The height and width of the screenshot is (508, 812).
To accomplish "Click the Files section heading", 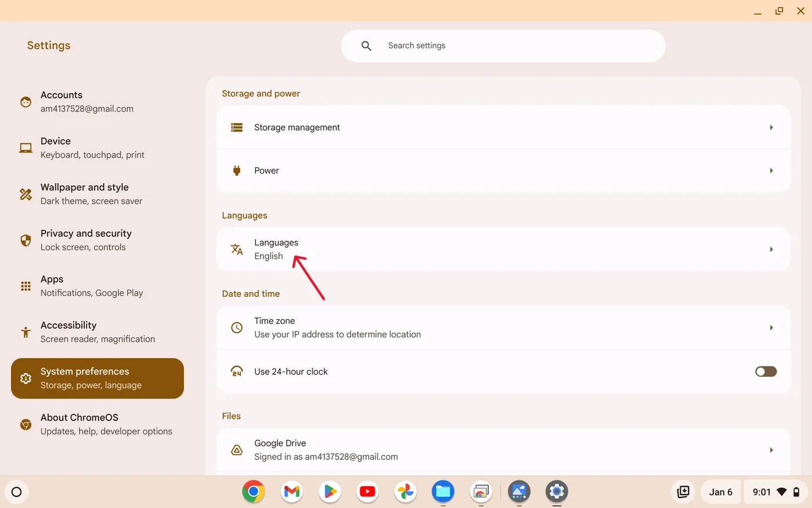I will point(231,416).
